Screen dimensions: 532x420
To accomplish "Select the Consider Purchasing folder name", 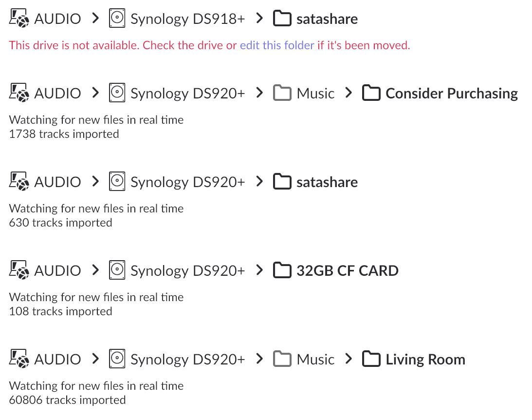I will (x=452, y=93).
